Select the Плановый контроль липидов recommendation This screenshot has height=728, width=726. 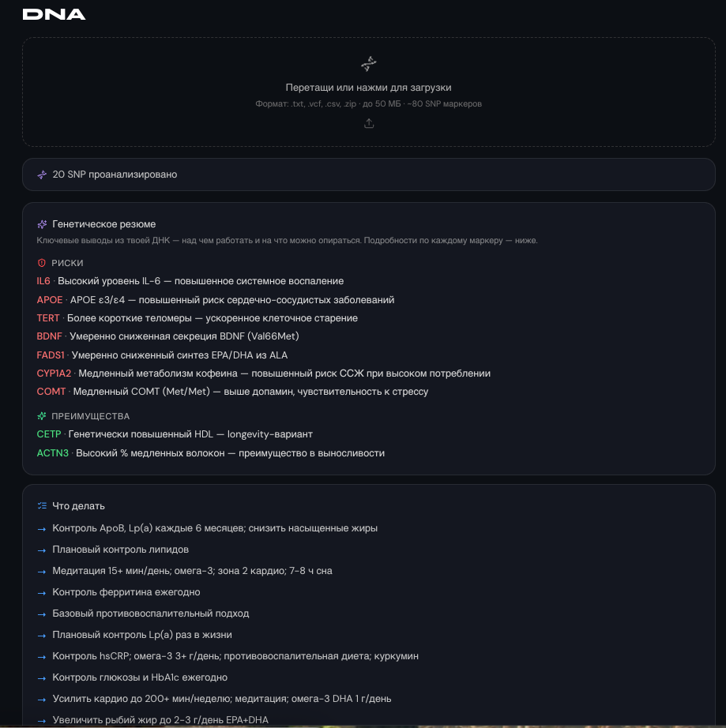pyautogui.click(x=120, y=550)
